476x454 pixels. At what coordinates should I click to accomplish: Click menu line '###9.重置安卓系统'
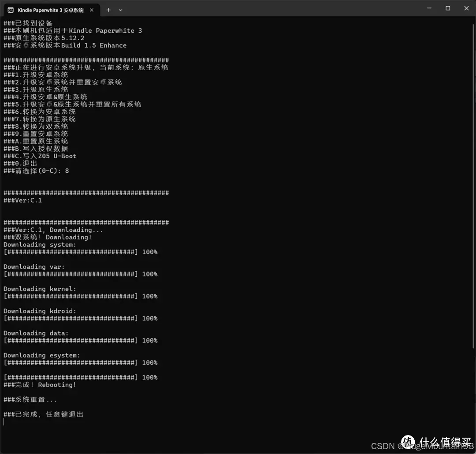(x=36, y=134)
